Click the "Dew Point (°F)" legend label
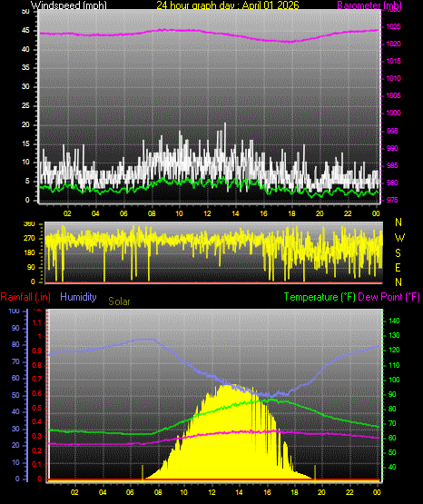Screen dimensions: 423x504 (389, 297)
